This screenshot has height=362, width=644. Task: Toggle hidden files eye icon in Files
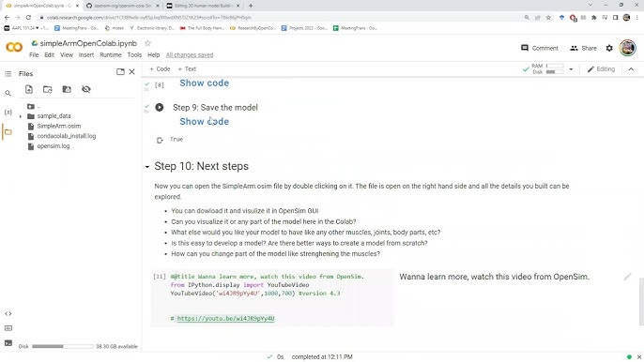point(85,89)
